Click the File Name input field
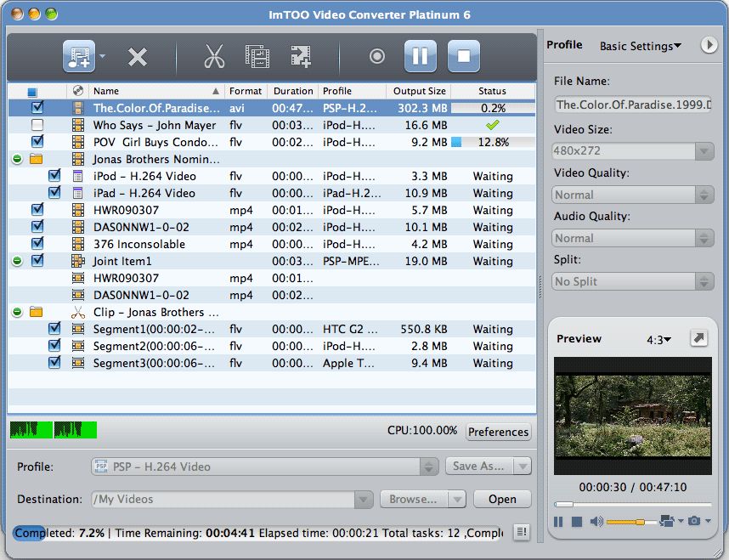 (633, 105)
